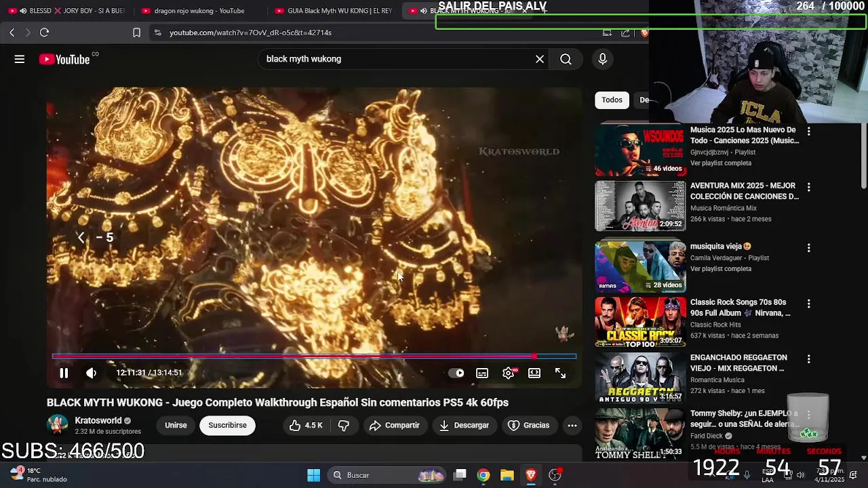Toggle the autoplay switch
Screen dimensions: 868x488
pos(456,373)
